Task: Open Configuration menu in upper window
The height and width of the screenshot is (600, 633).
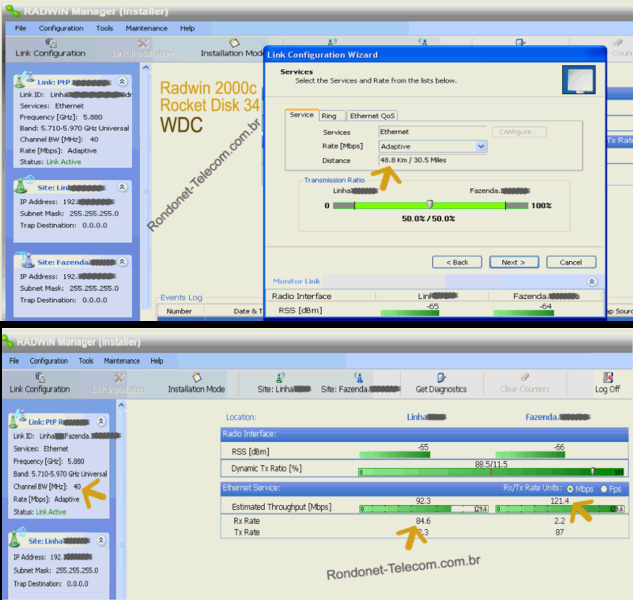Action: [x=61, y=28]
